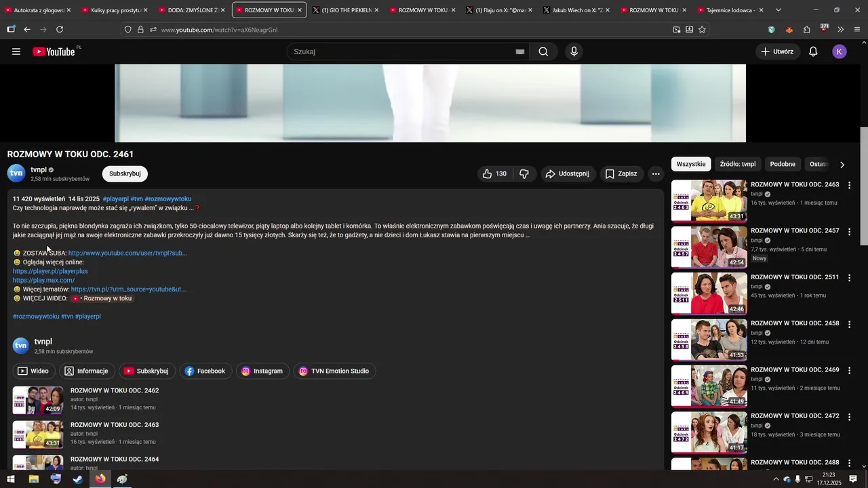This screenshot has width=868, height=488.
Task: Open tvnpl Facebook link chip
Action: [x=205, y=371]
